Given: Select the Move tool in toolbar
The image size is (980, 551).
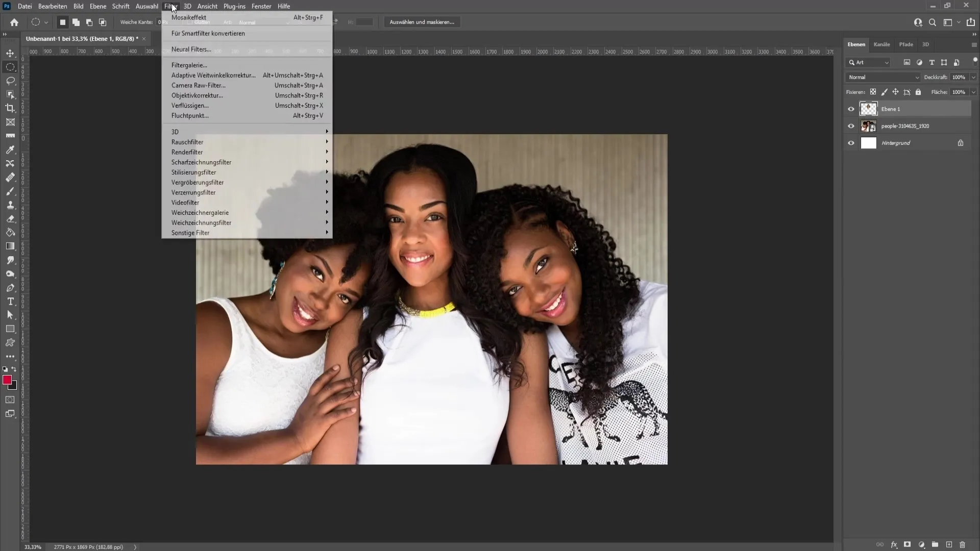Looking at the screenshot, I should 10,53.
